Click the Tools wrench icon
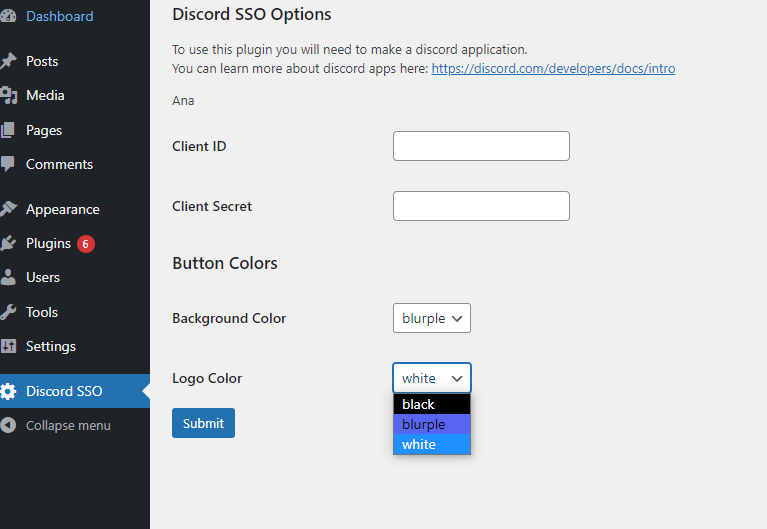This screenshot has height=529, width=767. [x=8, y=312]
